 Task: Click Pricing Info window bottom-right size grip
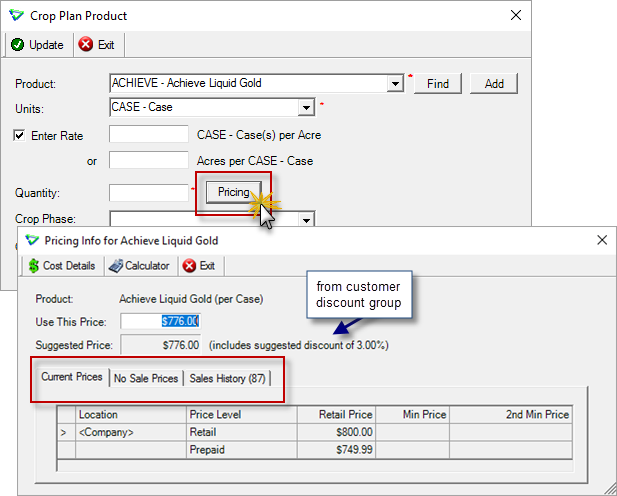click(x=609, y=488)
